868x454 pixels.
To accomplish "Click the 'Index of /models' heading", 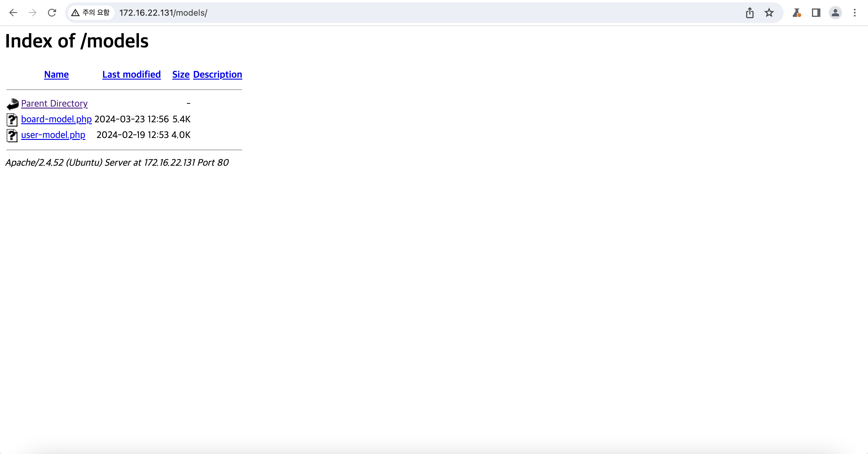I will click(77, 41).
